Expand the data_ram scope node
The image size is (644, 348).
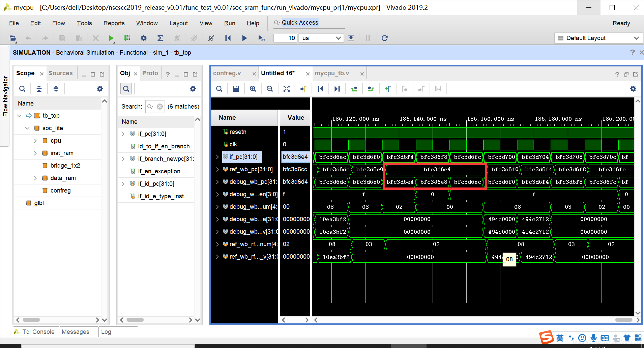point(35,178)
